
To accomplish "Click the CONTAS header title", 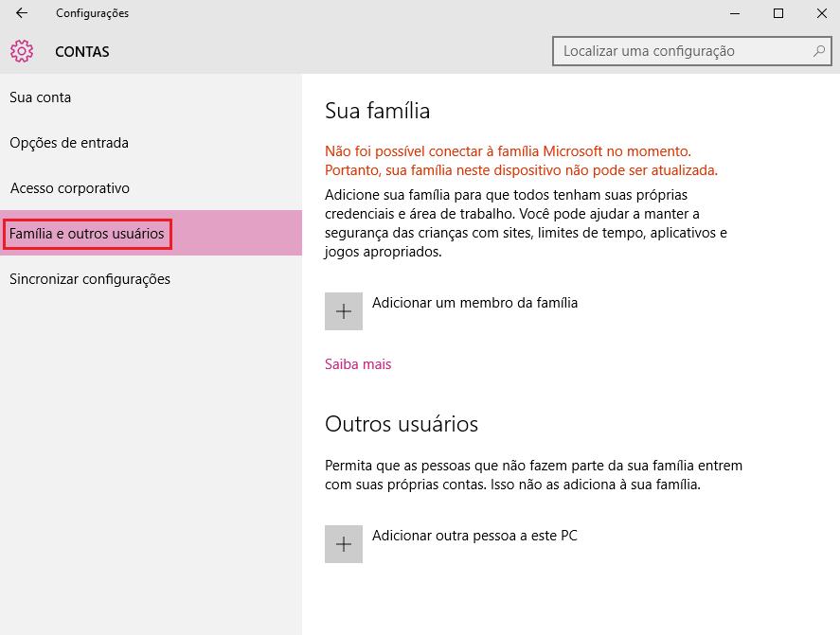I will (82, 52).
